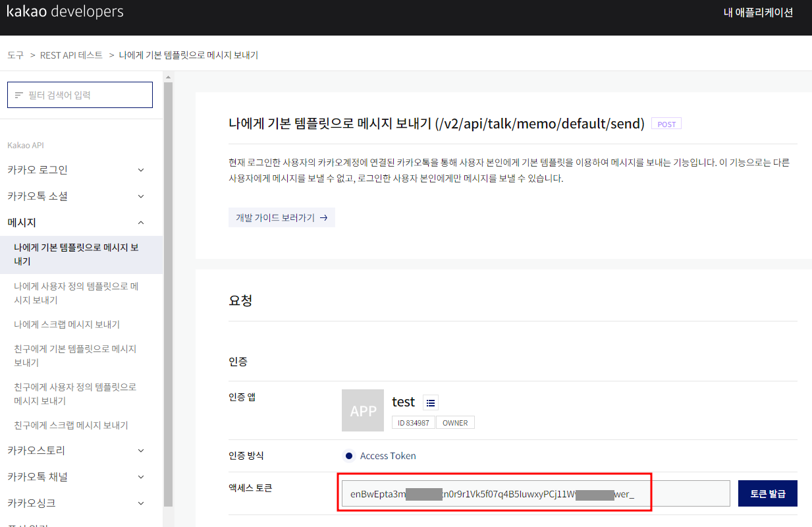Click the APP thumbnail for test

click(x=363, y=410)
